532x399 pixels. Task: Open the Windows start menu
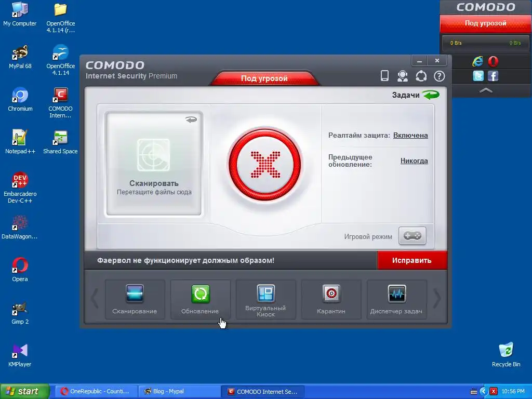pyautogui.click(x=24, y=392)
